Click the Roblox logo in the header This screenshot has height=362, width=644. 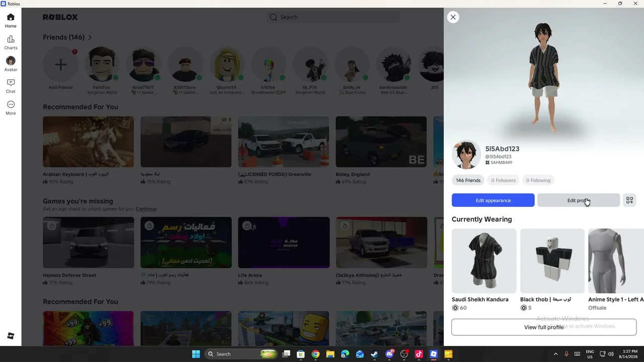point(60,17)
